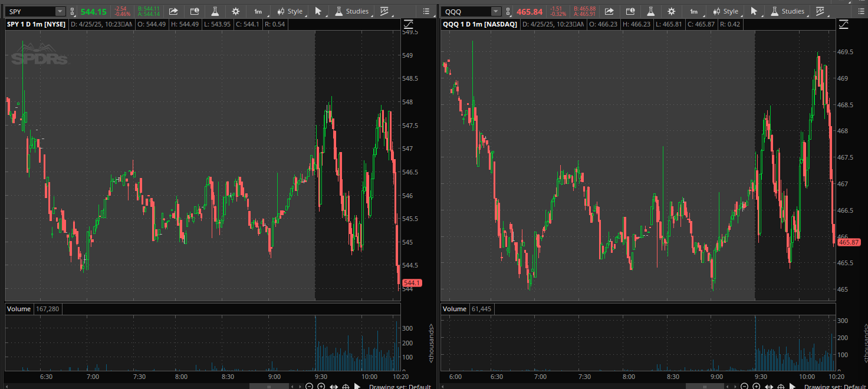Open the alert/order entry icon on QQQ chart
868x389 pixels.
pos(630,11)
